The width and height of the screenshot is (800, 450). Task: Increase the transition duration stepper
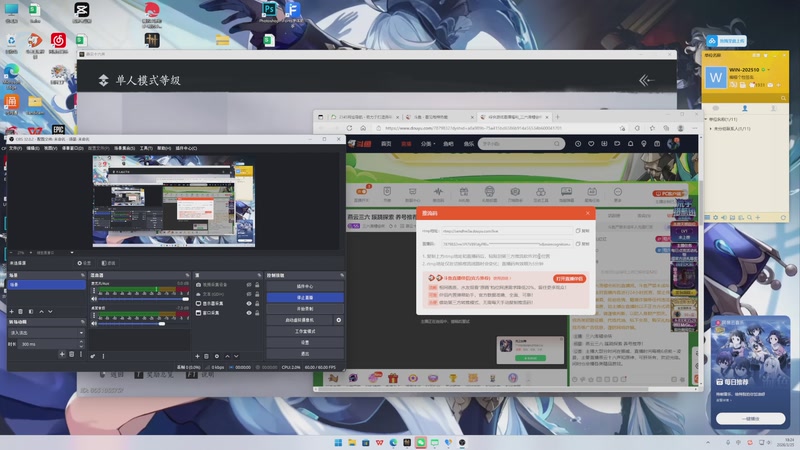(82, 343)
